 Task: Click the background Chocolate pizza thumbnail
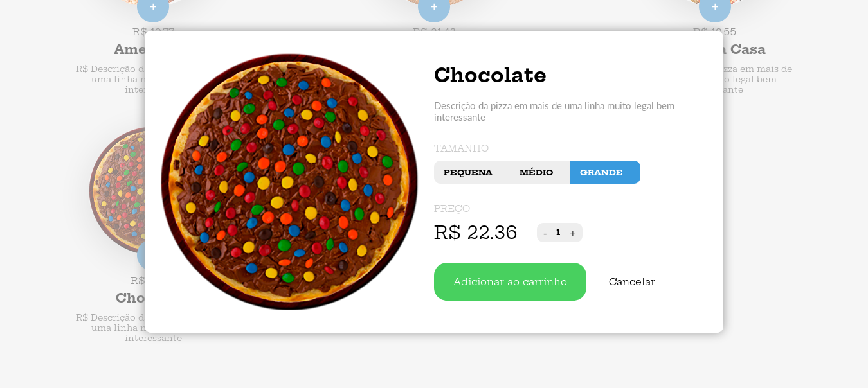(117, 190)
